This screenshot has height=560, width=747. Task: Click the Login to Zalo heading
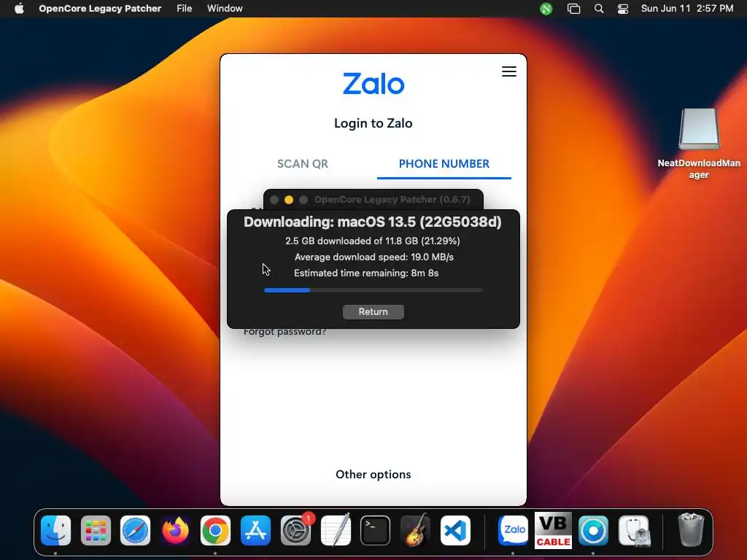pyautogui.click(x=373, y=123)
